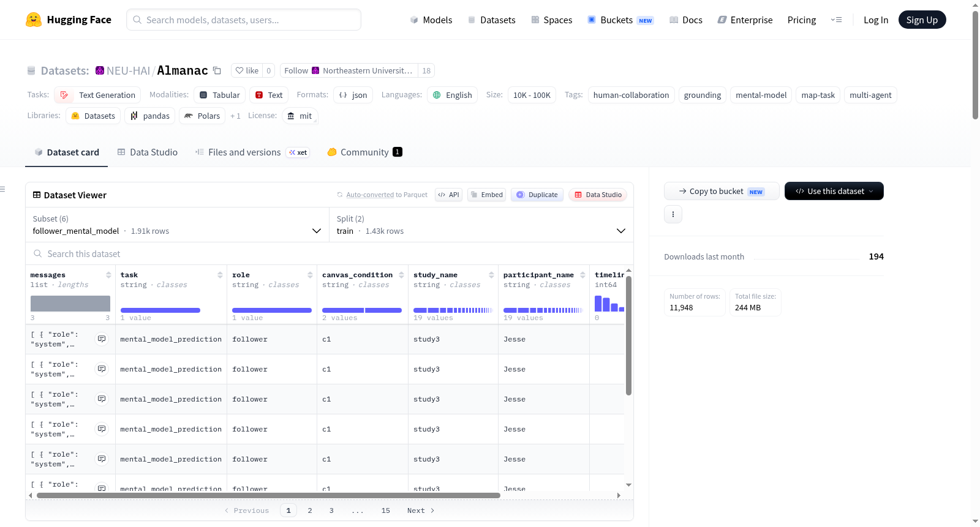Click the NEU-HAI organization avatar icon

pyautogui.click(x=100, y=70)
